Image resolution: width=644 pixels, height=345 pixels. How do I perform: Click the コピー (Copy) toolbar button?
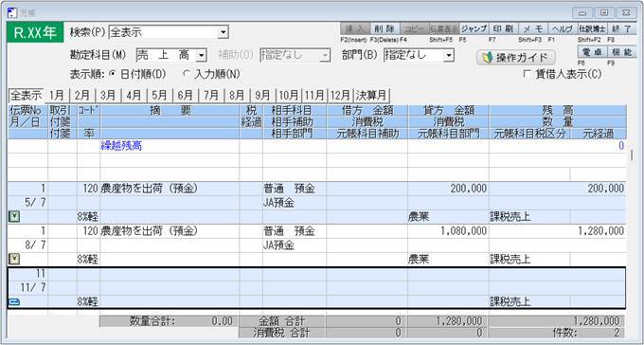click(x=414, y=28)
